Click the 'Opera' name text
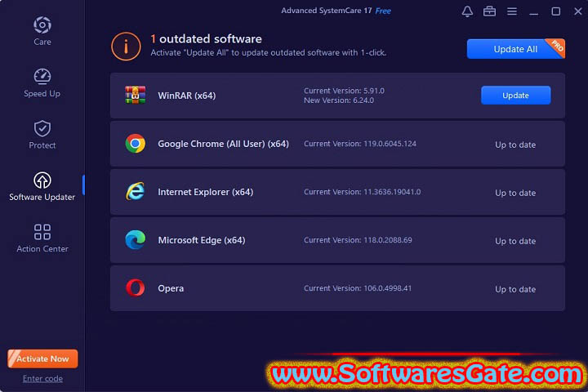The width and height of the screenshot is (588, 392). click(x=171, y=288)
